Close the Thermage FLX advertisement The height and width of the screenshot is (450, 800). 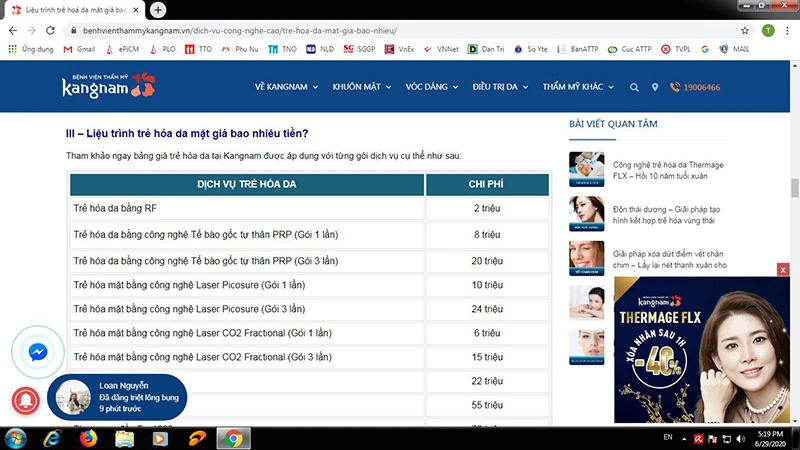click(x=783, y=269)
